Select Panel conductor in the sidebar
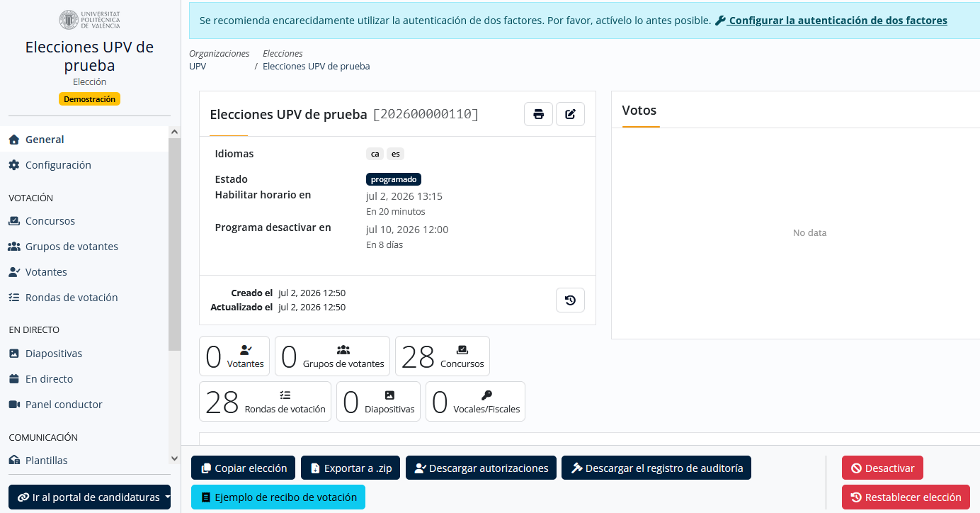 click(x=64, y=405)
